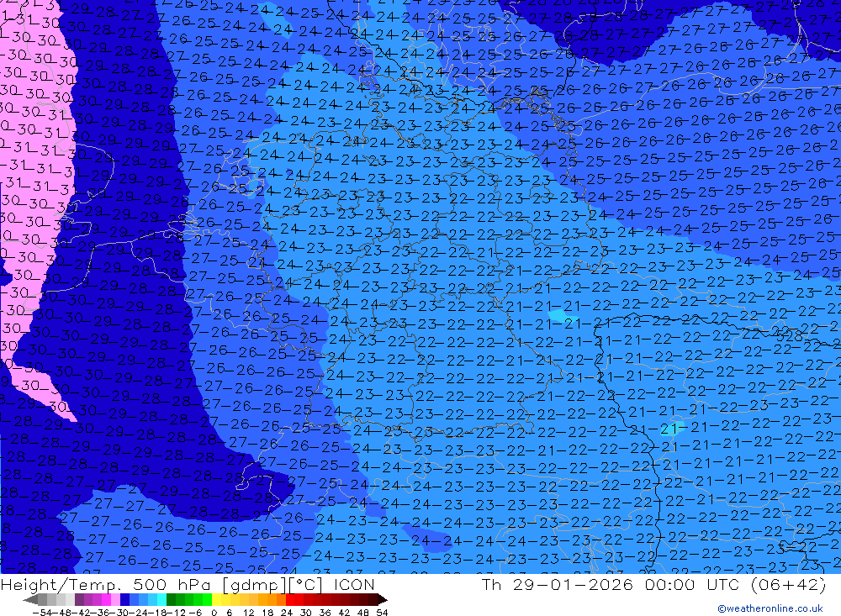
Task: Click the '-54' label on the color scale
Action: point(42,613)
